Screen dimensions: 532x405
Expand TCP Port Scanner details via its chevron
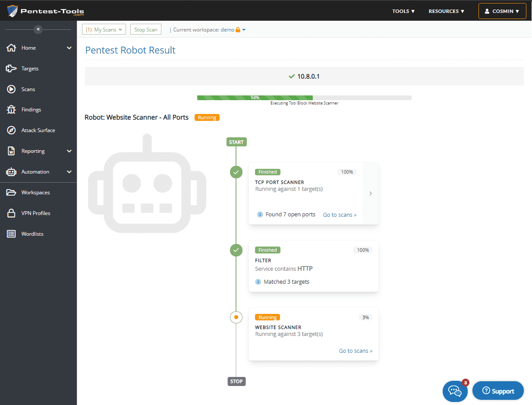pos(370,193)
